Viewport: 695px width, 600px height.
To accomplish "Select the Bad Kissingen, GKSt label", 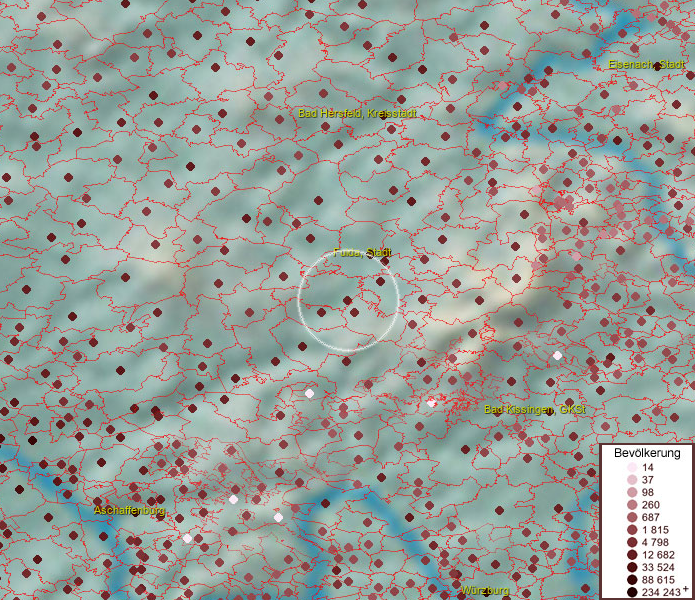I will tap(532, 410).
